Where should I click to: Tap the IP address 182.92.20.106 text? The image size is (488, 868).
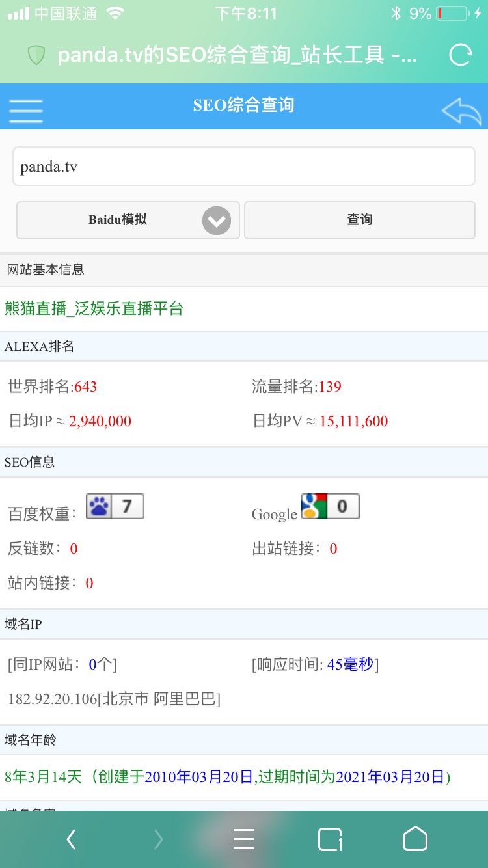click(x=52, y=699)
